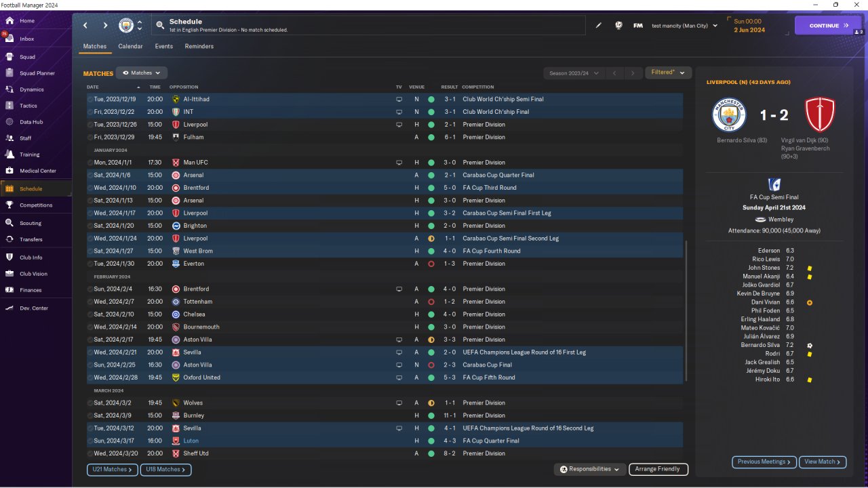The image size is (868, 488).
Task: Click the Manchester City badge in top bar
Action: click(126, 26)
